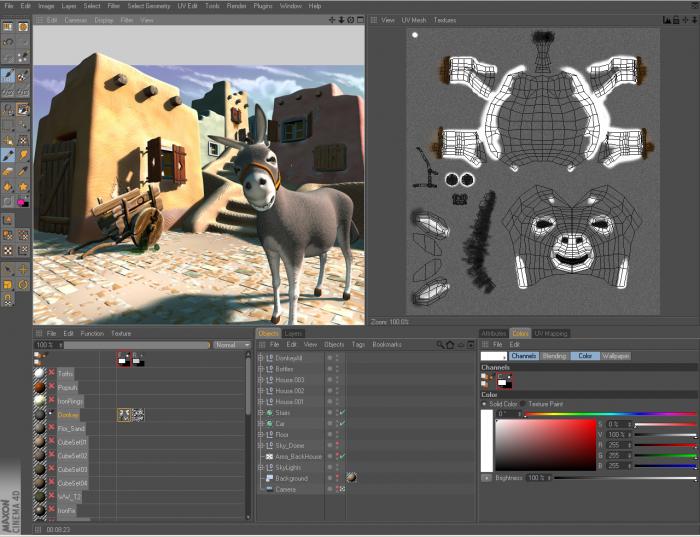Click the zoom view arrow icon in the 3D viewport header
This screenshot has width=700, height=537.
[342, 20]
